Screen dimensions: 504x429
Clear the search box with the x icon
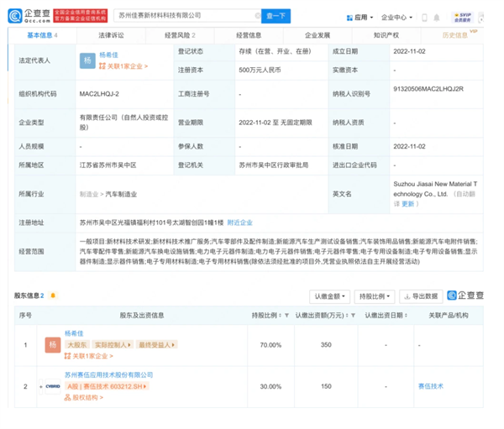click(258, 15)
